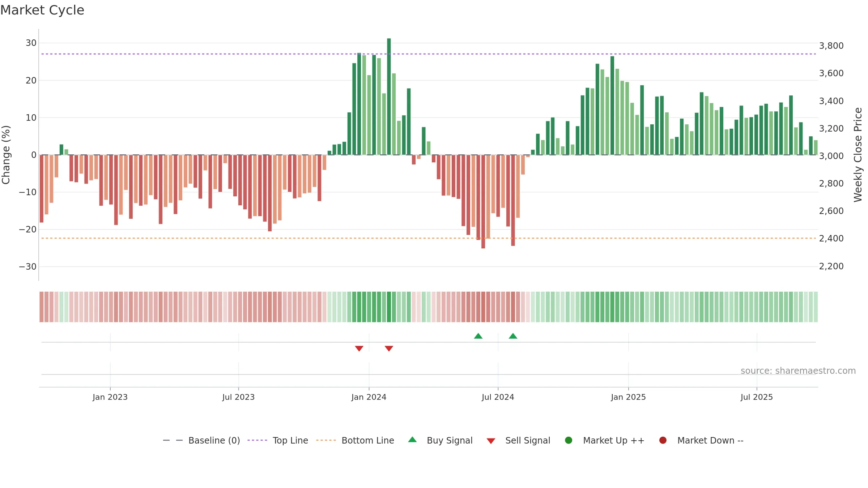868x488 pixels.
Task: Click the Jan 2023 axis label
Action: click(110, 397)
